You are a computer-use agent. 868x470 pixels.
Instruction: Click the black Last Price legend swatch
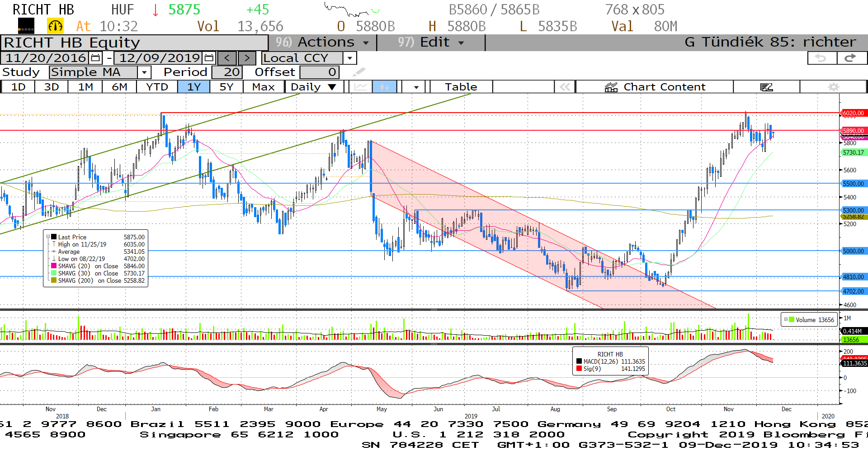coord(54,237)
